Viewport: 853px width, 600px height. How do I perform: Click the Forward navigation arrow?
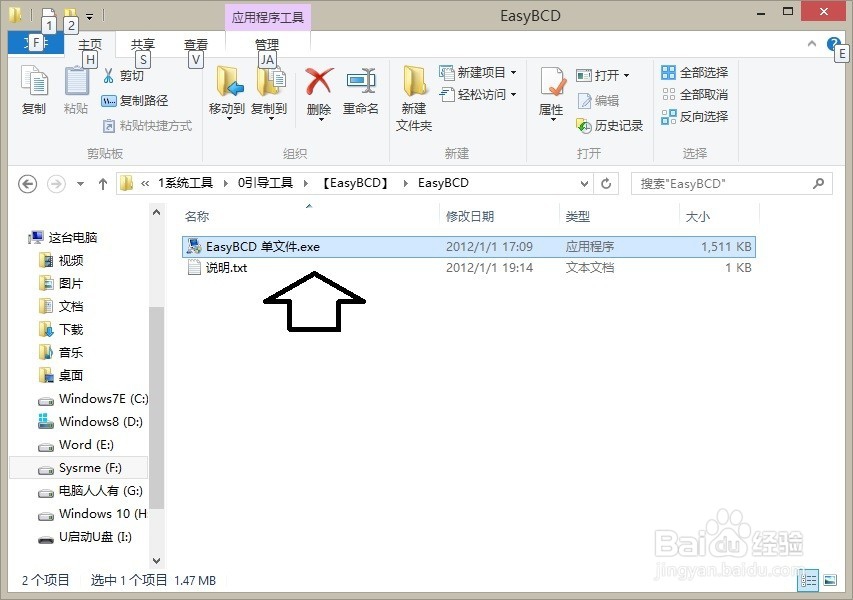point(56,184)
